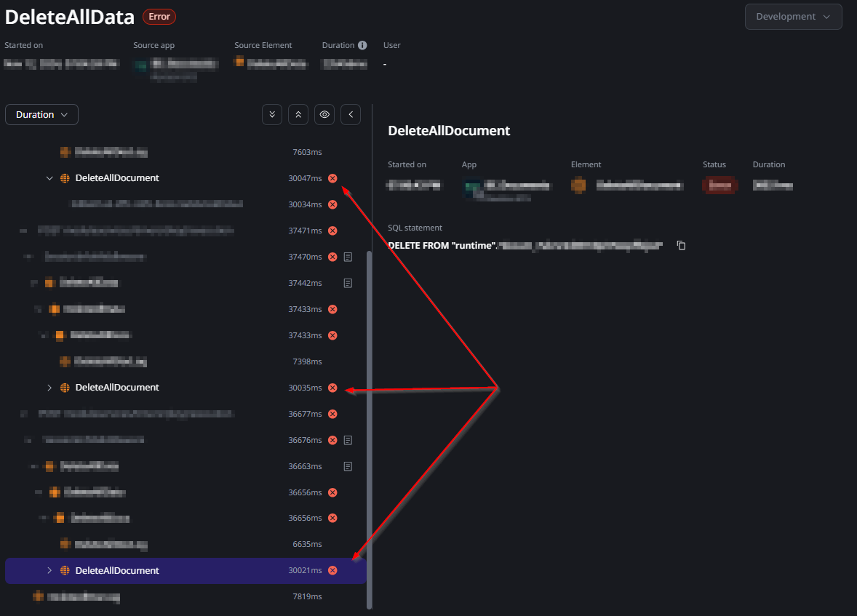Viewport: 857px width, 616px height.
Task: Click error icon on the 30047ms row
Action: point(332,178)
